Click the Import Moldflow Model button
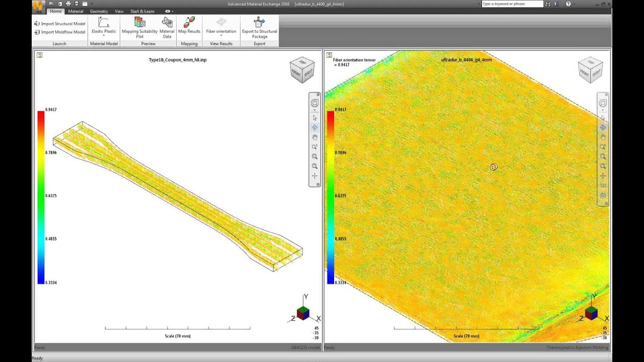The height and width of the screenshot is (362, 644). coord(59,32)
